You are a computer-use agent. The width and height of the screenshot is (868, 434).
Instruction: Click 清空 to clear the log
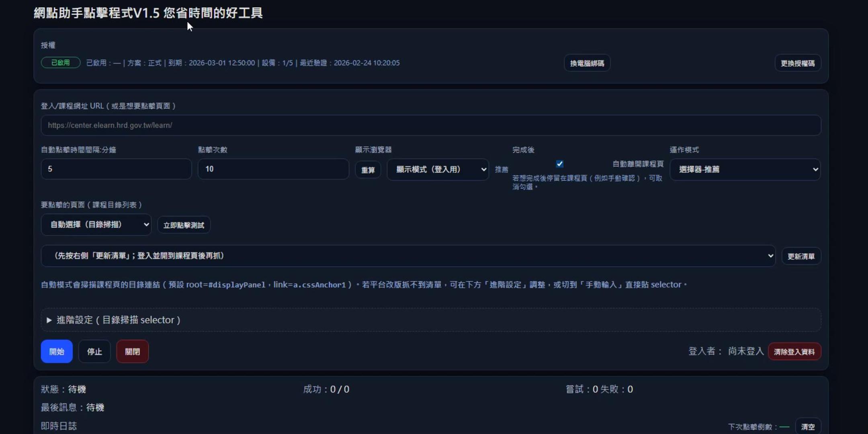click(807, 427)
